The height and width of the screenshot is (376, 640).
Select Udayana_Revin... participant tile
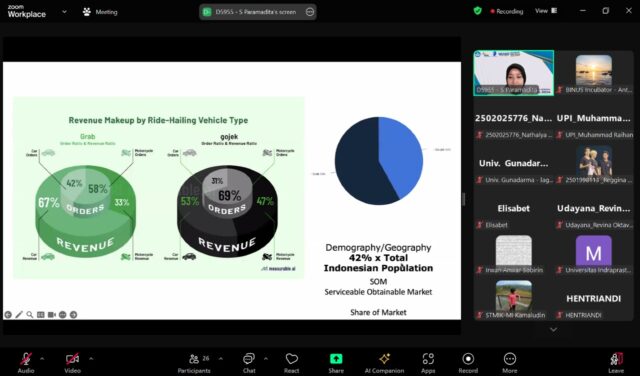point(594,209)
